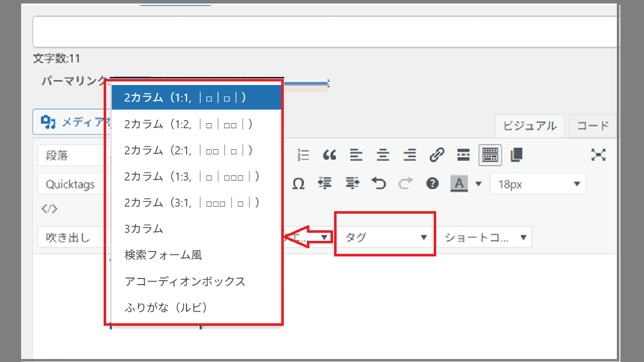The height and width of the screenshot is (362, 644).
Task: Align text to the left
Action: 356,155
